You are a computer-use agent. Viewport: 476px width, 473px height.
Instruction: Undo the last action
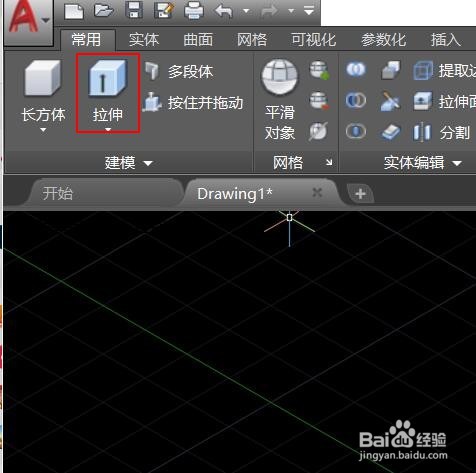click(224, 11)
